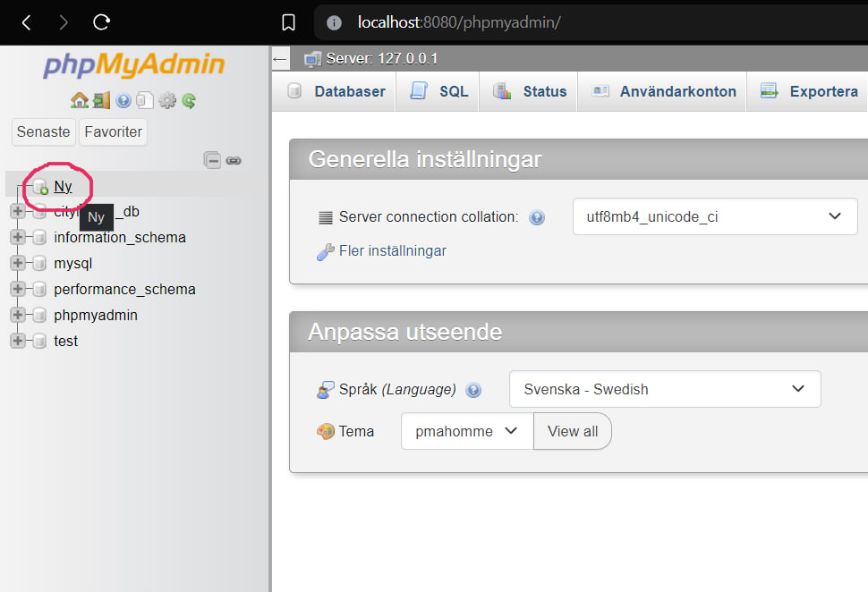The width and height of the screenshot is (868, 592).
Task: Open the SQL tab
Action: point(439,91)
